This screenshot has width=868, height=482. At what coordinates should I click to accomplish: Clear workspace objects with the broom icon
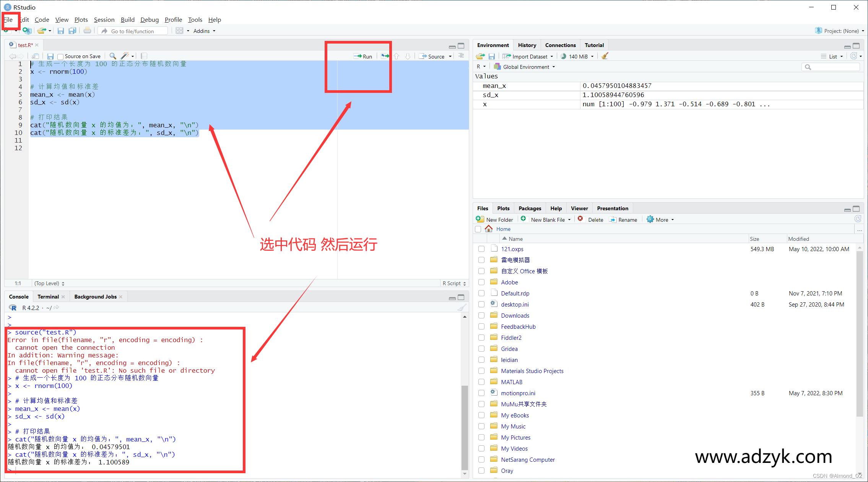click(x=604, y=56)
